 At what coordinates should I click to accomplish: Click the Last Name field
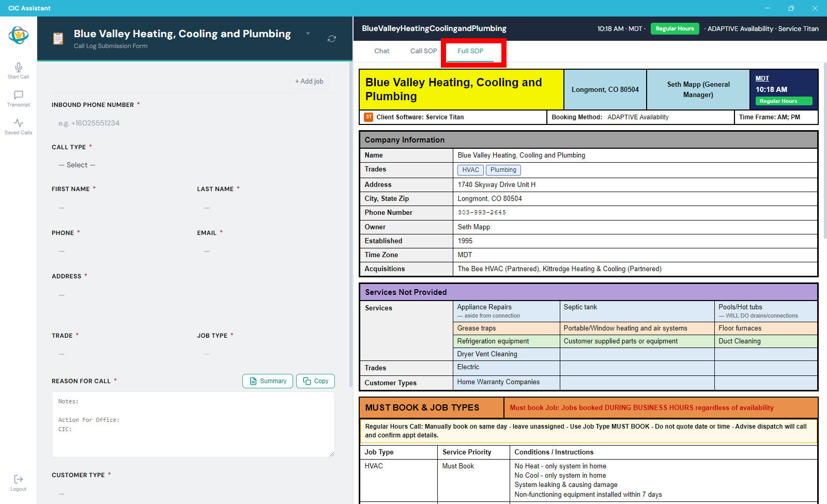point(266,208)
